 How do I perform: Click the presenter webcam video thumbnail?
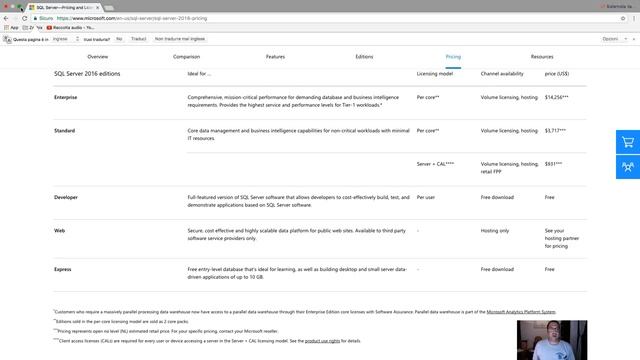[552, 340]
